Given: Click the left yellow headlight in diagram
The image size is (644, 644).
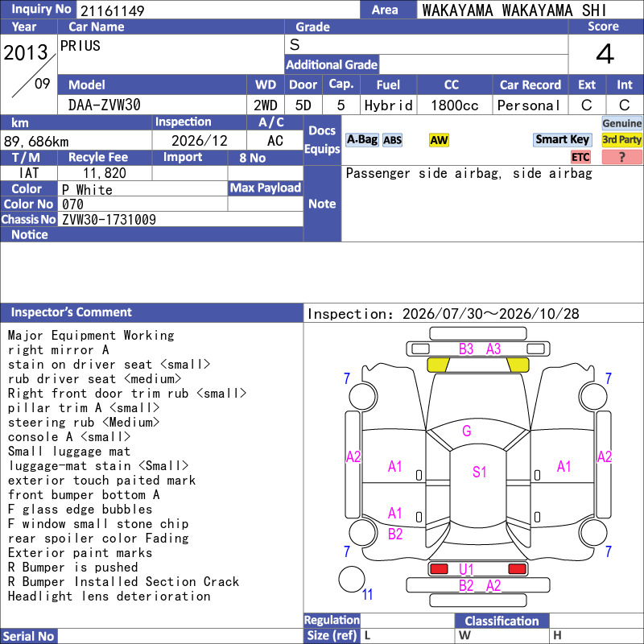Looking at the screenshot, I should point(438,365).
